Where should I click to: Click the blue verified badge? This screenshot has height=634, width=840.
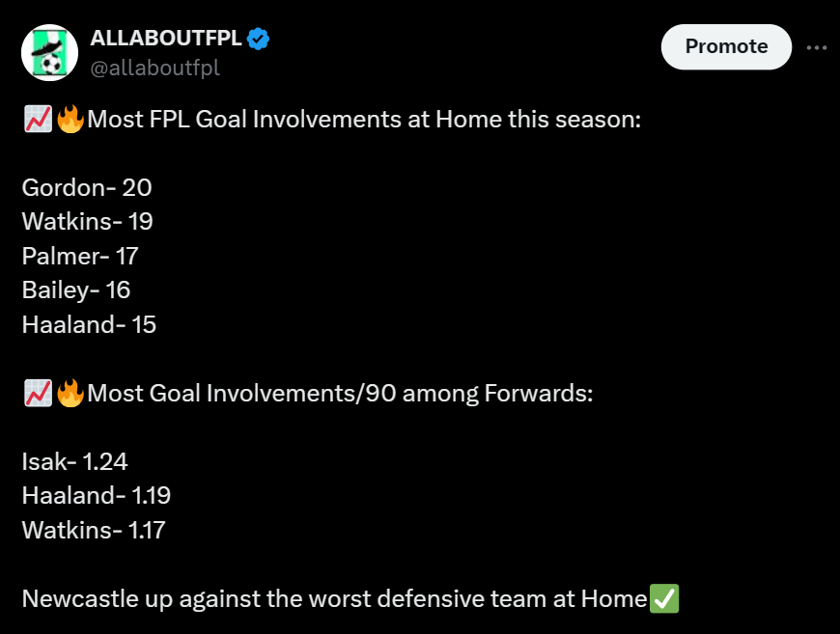pos(258,40)
